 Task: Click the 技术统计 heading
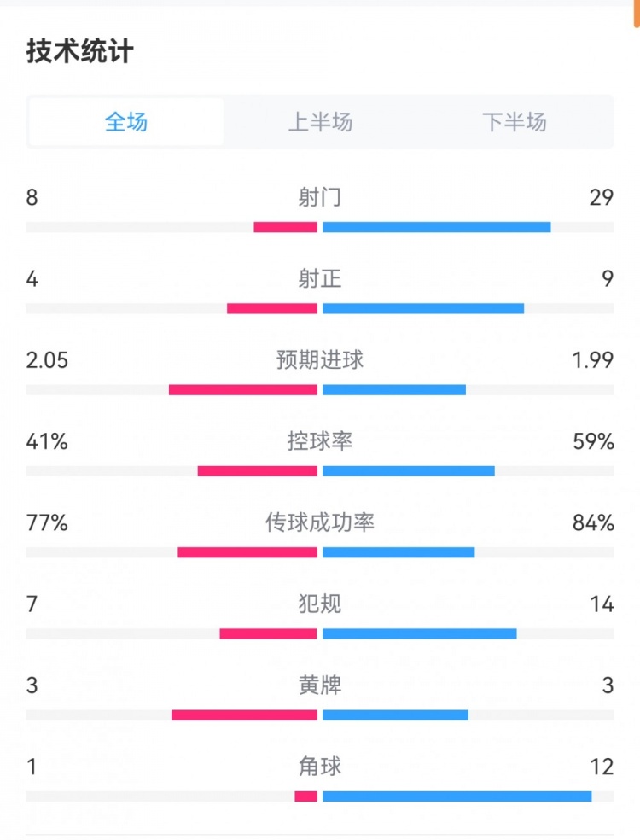(x=79, y=51)
